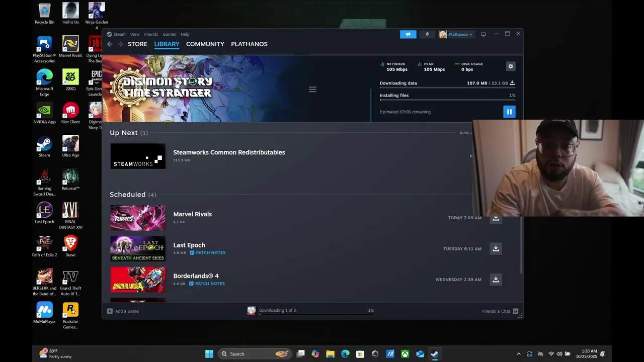Download Last Epoch update now

496,248
